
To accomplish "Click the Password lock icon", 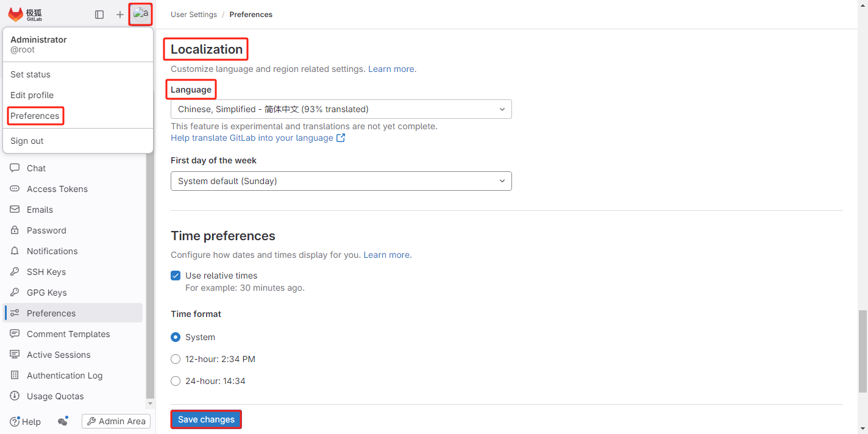I will (15, 230).
